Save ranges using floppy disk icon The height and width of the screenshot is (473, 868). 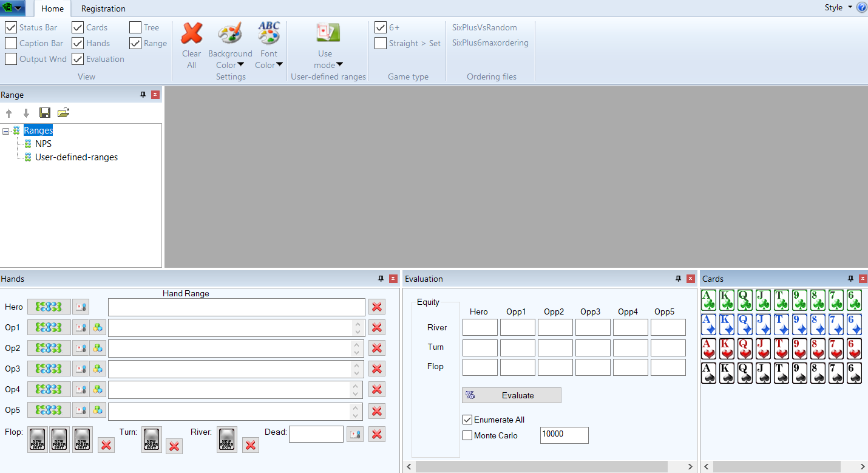(45, 113)
